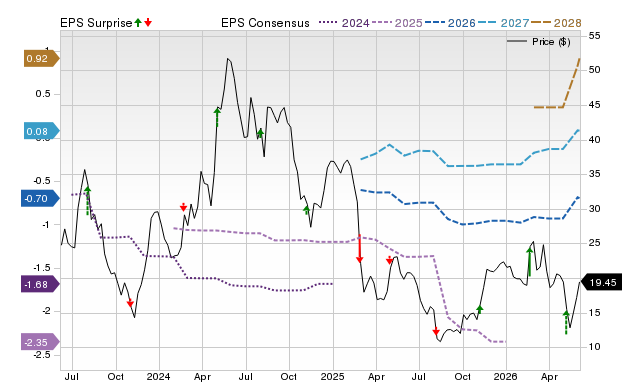Viewport: 640px width, 382px height.
Task: Toggle the 2027 EPS consensus legend entry
Action: [503, 23]
